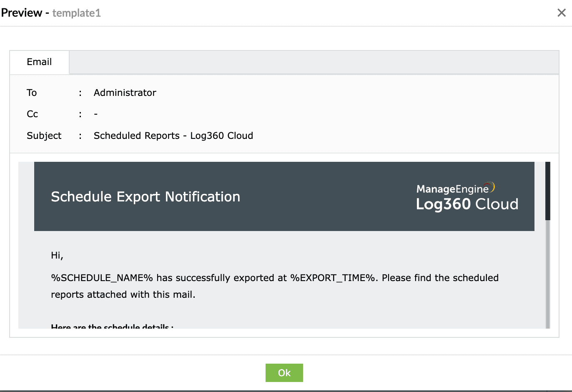This screenshot has width=572, height=392.
Task: Click the Subject field label
Action: click(44, 136)
